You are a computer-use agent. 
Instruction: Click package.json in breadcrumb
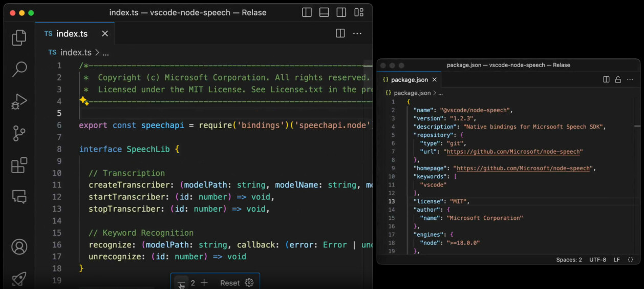(x=412, y=93)
